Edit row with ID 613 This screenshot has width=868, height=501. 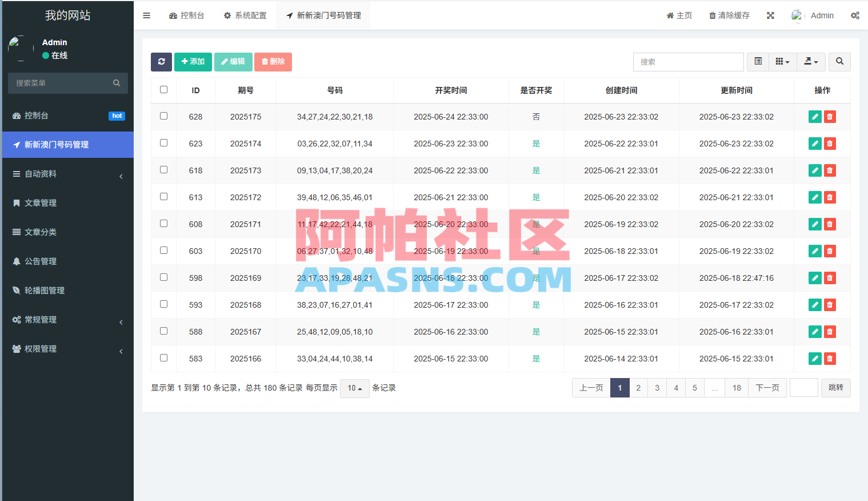815,197
